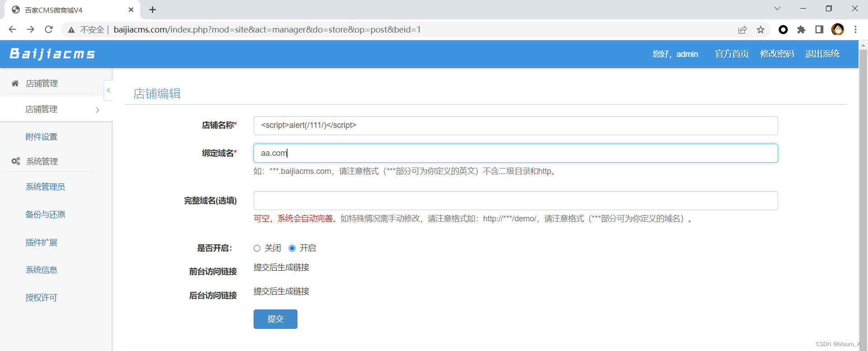The width and height of the screenshot is (868, 351).
Task: Bookmark this page with the star icon
Action: tap(761, 30)
